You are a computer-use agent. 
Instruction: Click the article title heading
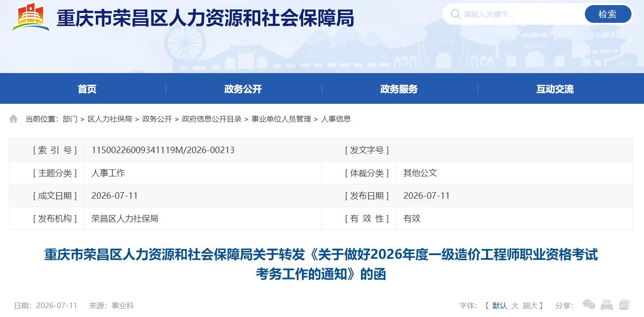click(321, 264)
